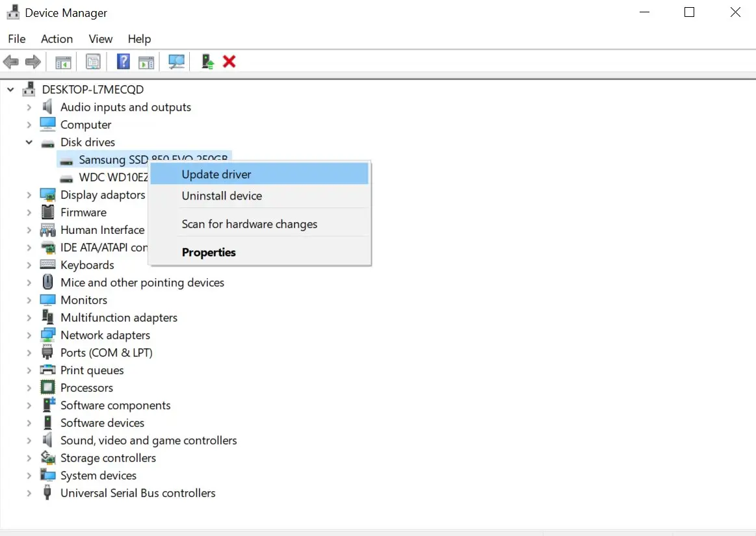This screenshot has width=756, height=536.
Task: Click the red X Uninstall device icon
Action: point(229,61)
